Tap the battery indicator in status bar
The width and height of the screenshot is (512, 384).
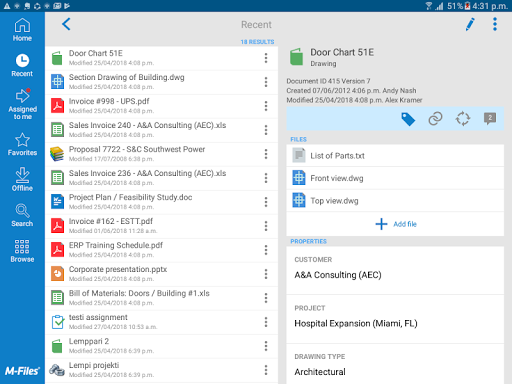coord(468,6)
